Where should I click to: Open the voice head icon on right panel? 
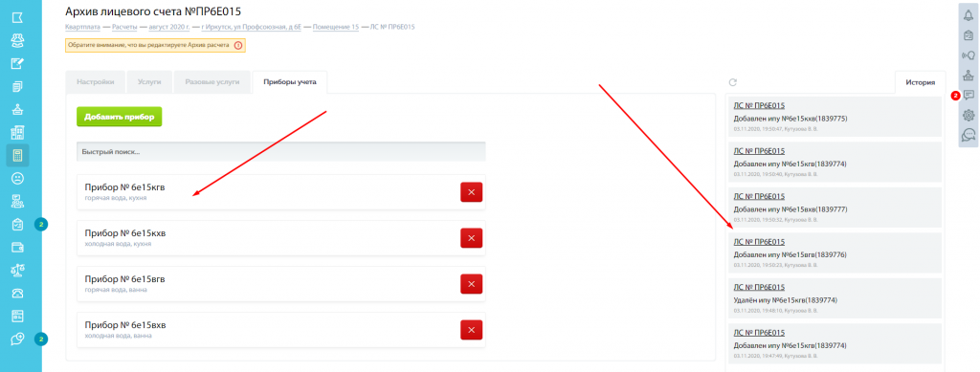(969, 55)
